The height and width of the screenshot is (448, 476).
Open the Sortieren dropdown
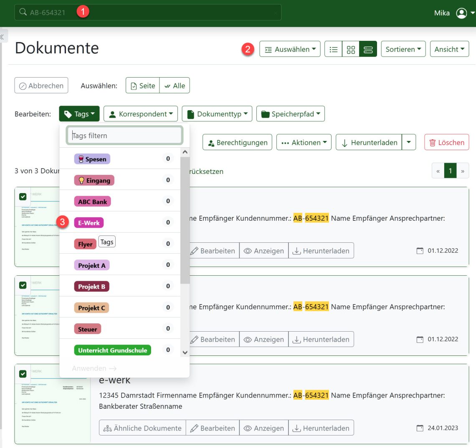pyautogui.click(x=403, y=49)
